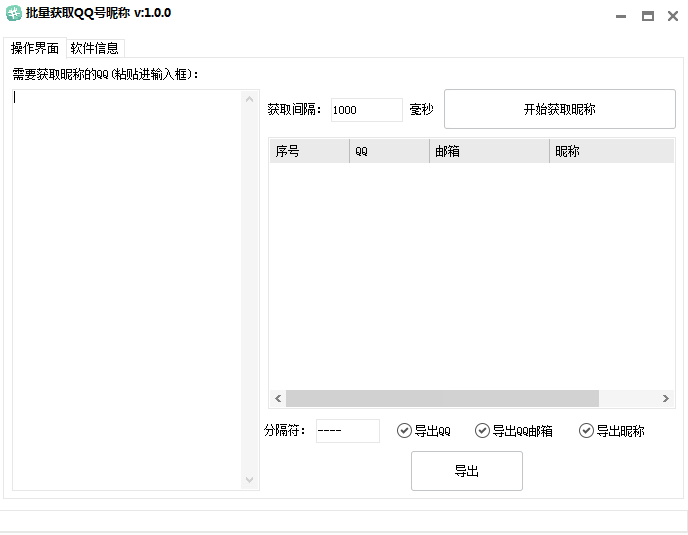688x535 pixels.
Task: Click the table's left scroll arrow
Action: pyautogui.click(x=278, y=399)
